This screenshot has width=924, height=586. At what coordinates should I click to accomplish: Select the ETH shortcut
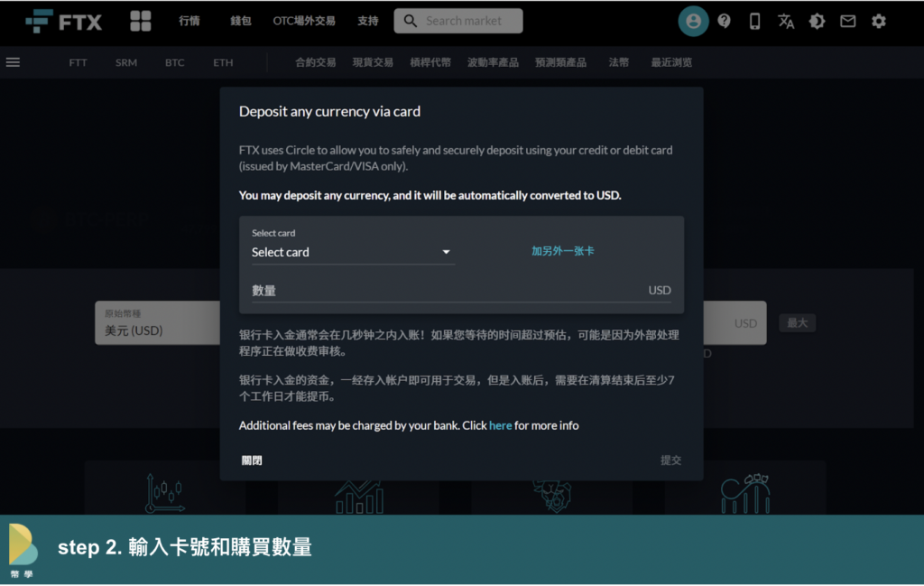click(223, 62)
